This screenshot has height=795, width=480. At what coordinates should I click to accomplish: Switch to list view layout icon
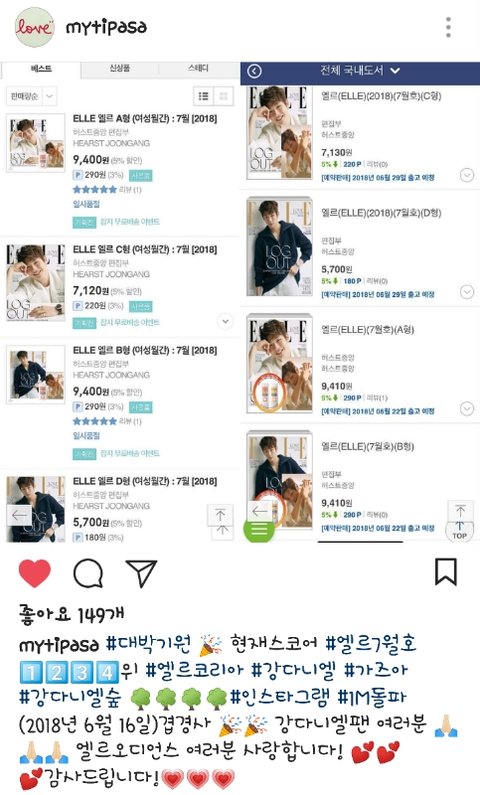(203, 96)
